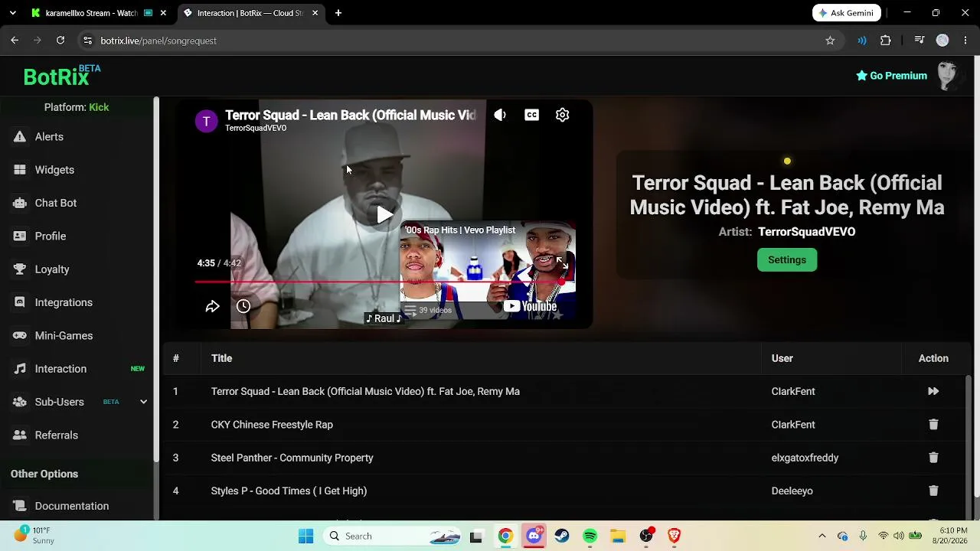Click the Deeleeyo username
This screenshot has width=980, height=551.
792,491
